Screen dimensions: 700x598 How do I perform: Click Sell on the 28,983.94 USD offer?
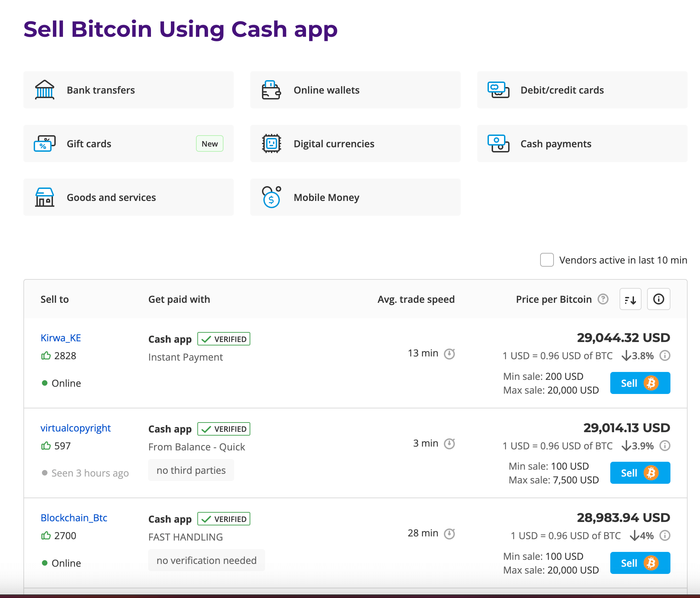click(x=640, y=563)
